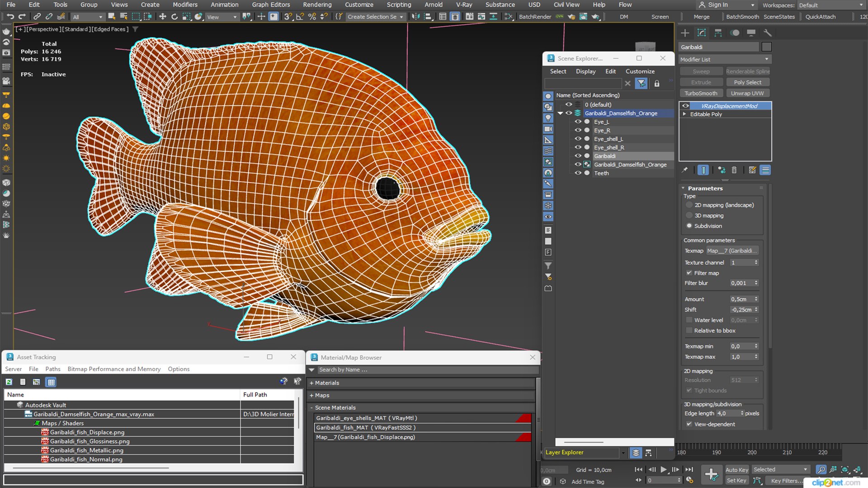868x488 pixels.
Task: Open Create Selection Set dropdown
Action: point(375,17)
